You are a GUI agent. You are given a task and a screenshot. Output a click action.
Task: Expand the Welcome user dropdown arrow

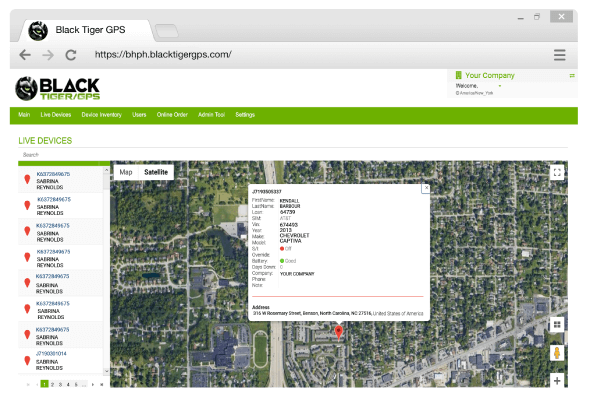(500, 86)
